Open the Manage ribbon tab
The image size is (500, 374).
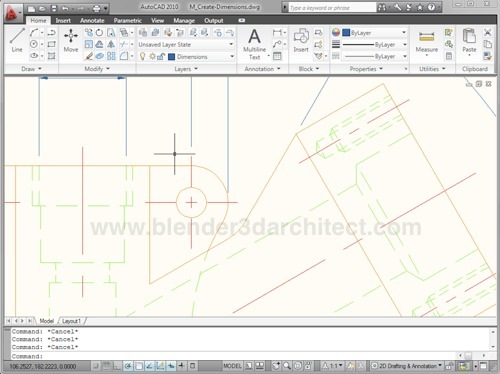pos(184,20)
